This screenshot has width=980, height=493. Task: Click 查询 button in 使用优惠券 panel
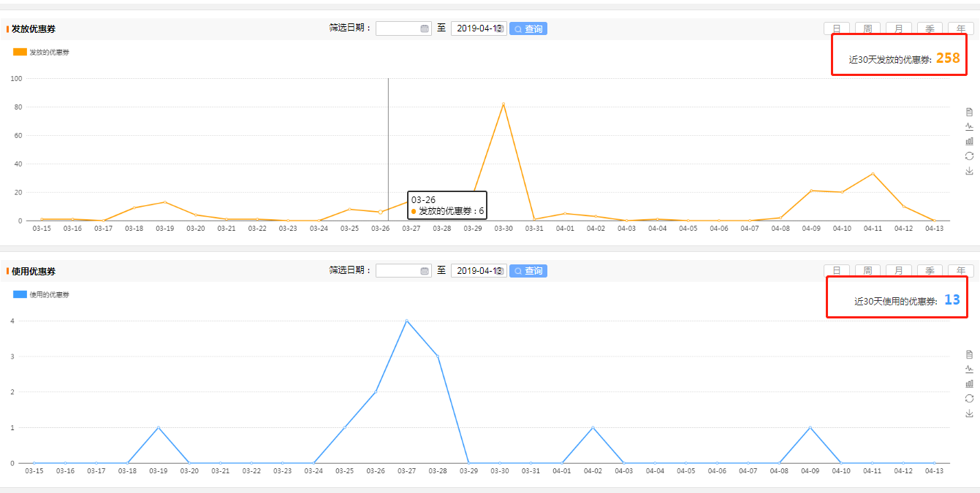click(x=528, y=271)
